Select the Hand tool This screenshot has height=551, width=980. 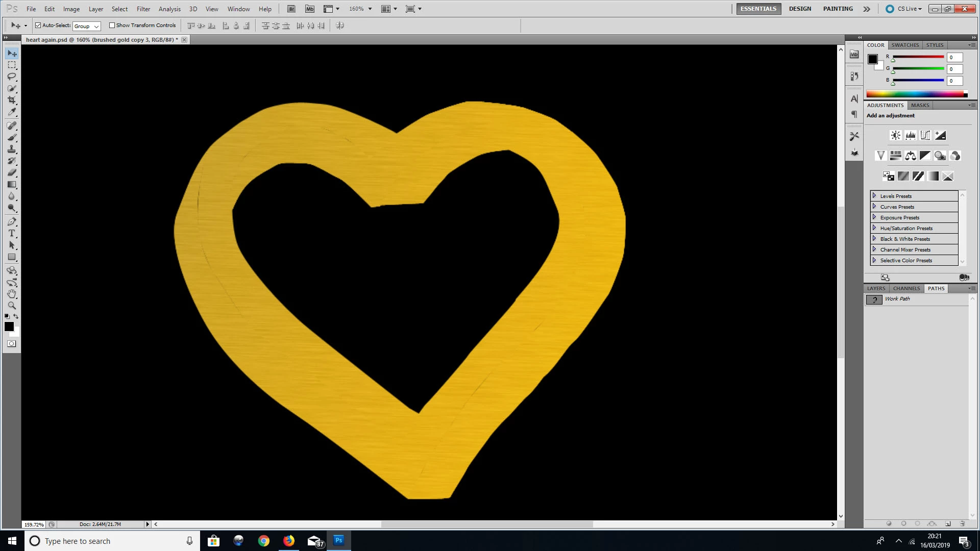coord(12,294)
